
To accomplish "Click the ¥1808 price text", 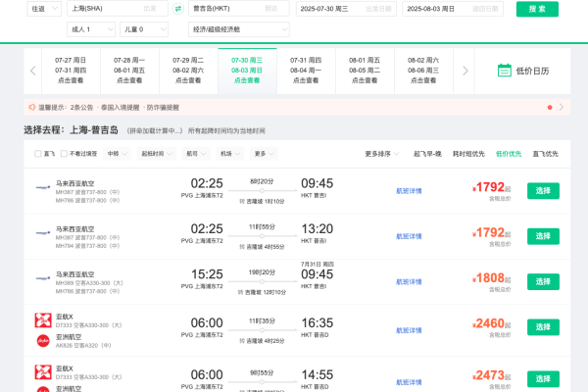I will click(x=491, y=278).
